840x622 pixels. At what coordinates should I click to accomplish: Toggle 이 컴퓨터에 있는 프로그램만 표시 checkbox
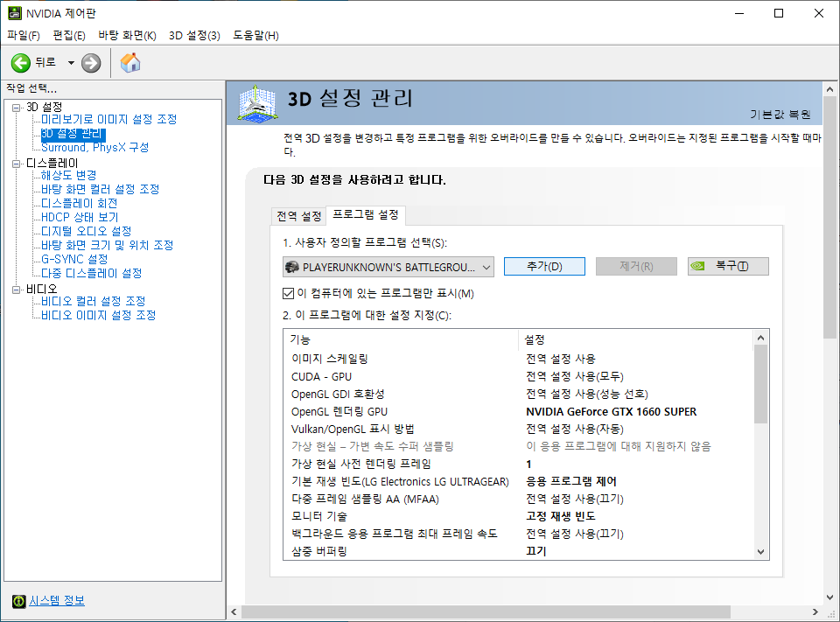click(288, 294)
